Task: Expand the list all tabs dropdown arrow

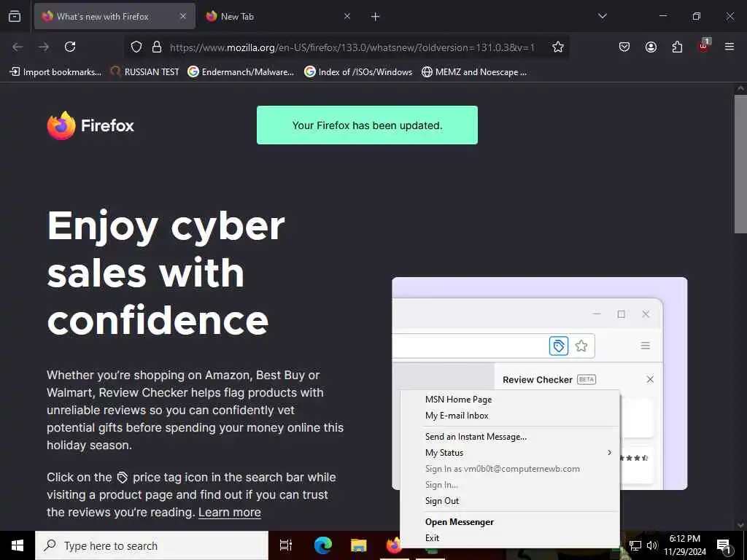Action: (x=602, y=16)
